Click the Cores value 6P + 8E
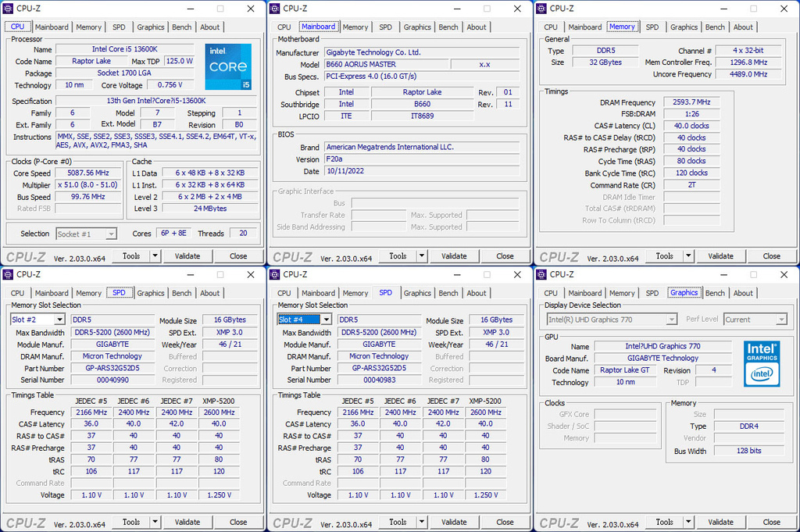Image resolution: width=800 pixels, height=532 pixels. click(173, 233)
